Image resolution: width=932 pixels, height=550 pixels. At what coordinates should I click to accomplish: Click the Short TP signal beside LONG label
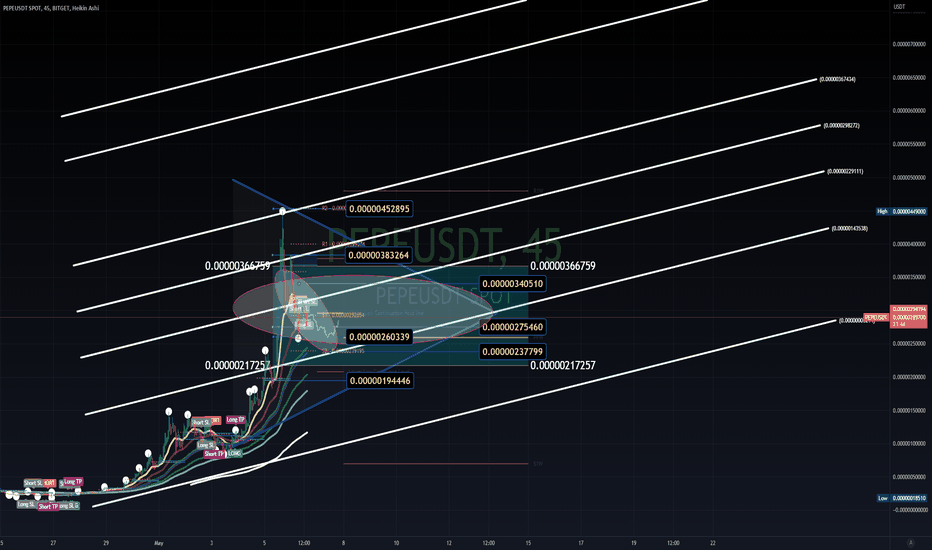click(214, 454)
